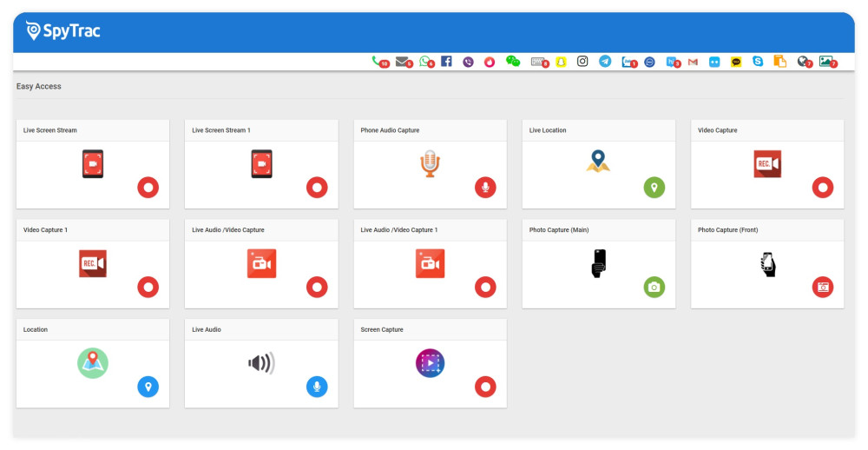Viewport: 868px width, 450px height.
Task: Open the Snapchat icon
Action: click(x=561, y=61)
